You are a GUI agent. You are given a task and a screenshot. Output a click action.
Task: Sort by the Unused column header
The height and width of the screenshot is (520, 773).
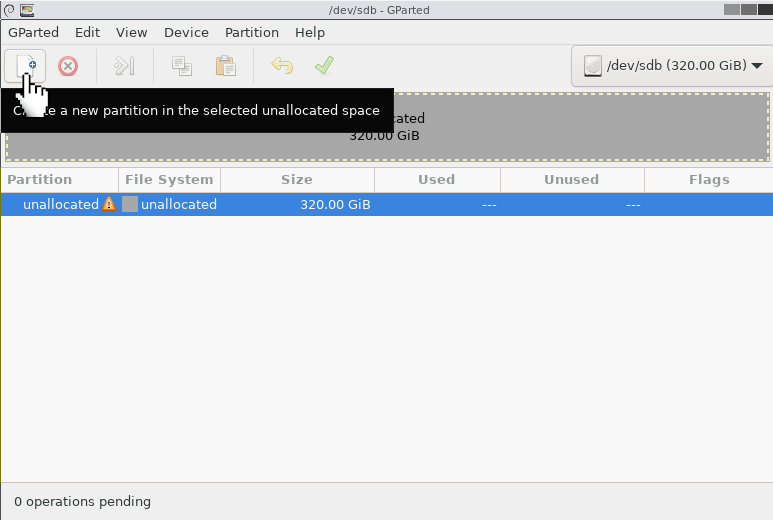(572, 179)
